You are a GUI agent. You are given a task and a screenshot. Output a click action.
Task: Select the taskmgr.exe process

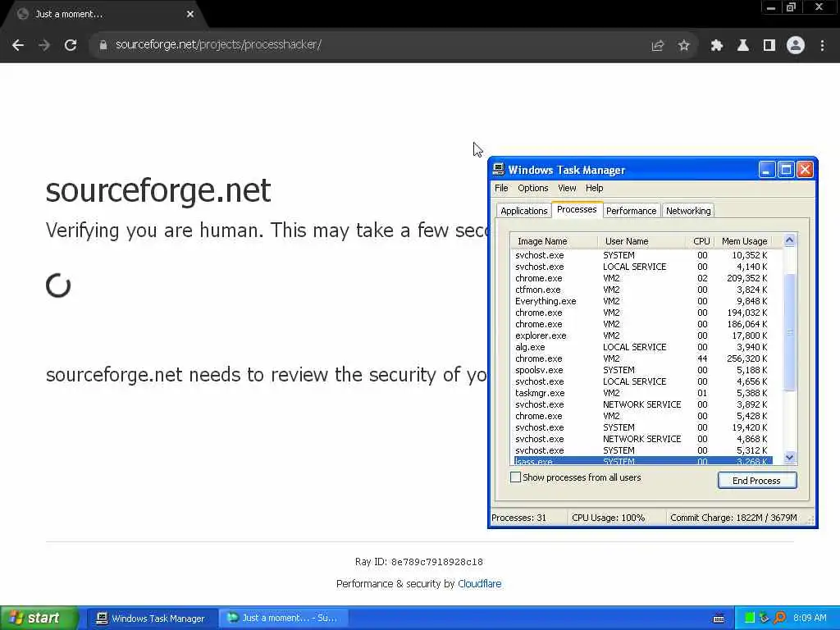pos(643,393)
